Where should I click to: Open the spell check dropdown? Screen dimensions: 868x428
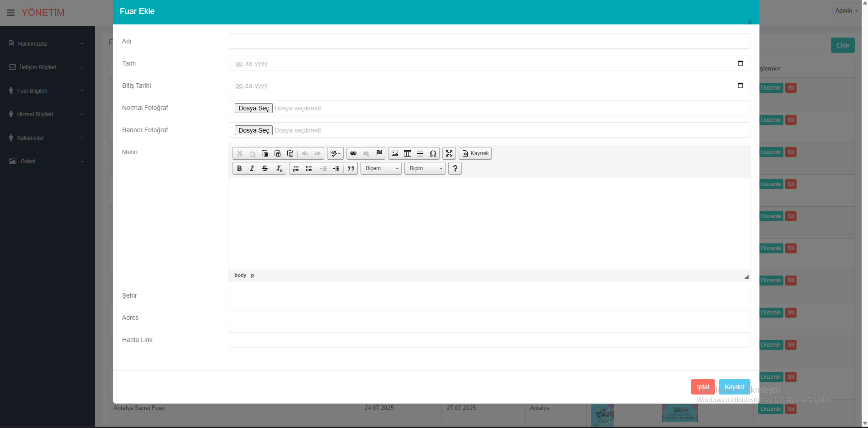pyautogui.click(x=335, y=153)
